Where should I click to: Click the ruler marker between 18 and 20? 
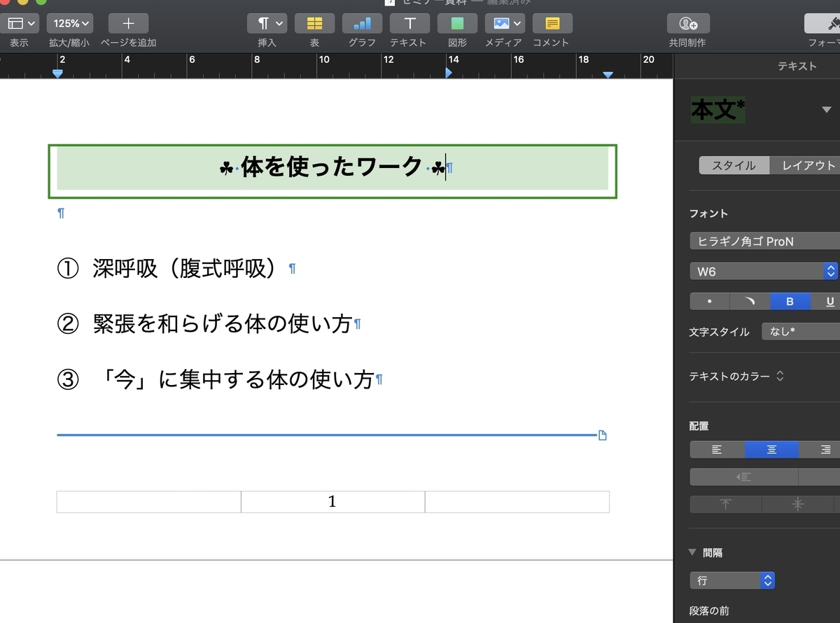click(x=608, y=74)
